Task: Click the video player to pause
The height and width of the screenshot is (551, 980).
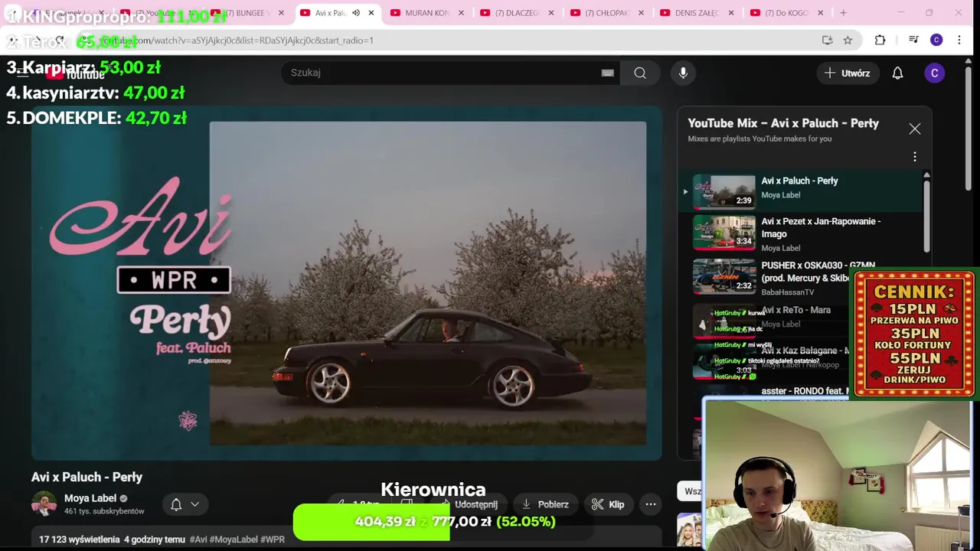Action: pyautogui.click(x=347, y=283)
